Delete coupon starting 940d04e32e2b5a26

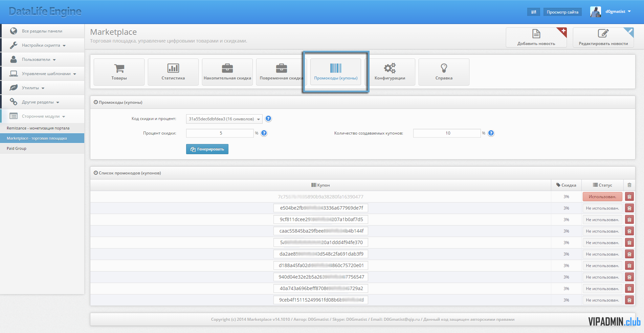click(x=629, y=277)
